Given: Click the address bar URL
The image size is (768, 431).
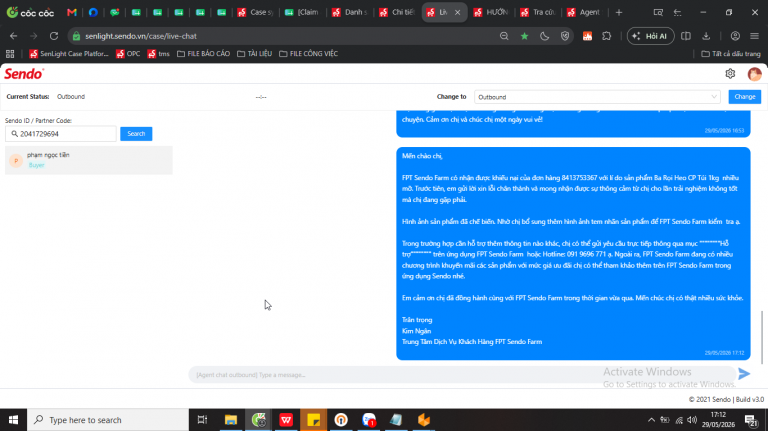Looking at the screenshot, I should (x=141, y=36).
